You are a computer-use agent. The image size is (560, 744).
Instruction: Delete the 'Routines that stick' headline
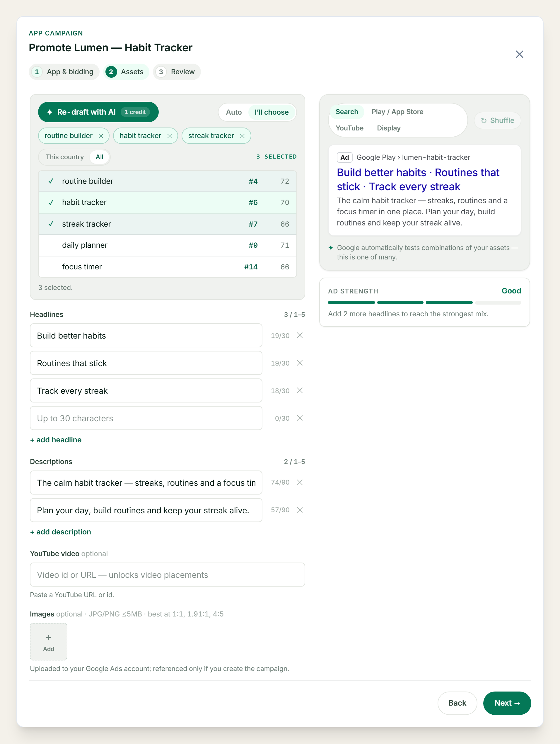pos(300,363)
